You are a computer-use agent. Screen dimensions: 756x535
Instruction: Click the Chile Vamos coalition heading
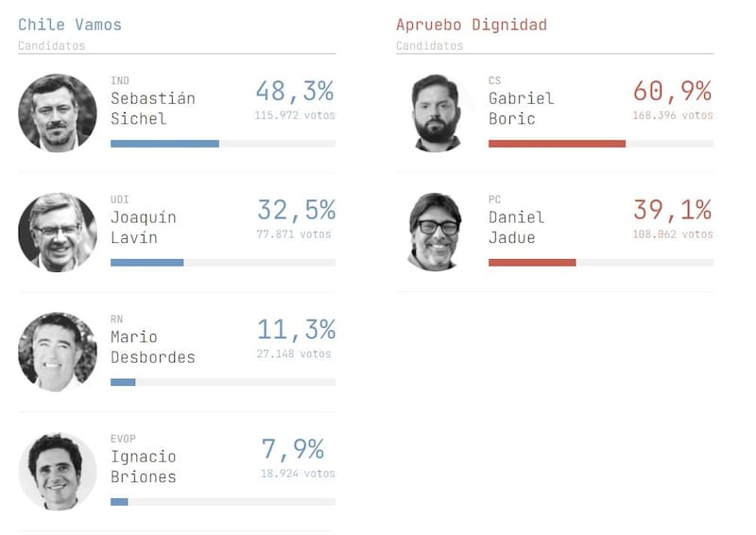pos(69,25)
